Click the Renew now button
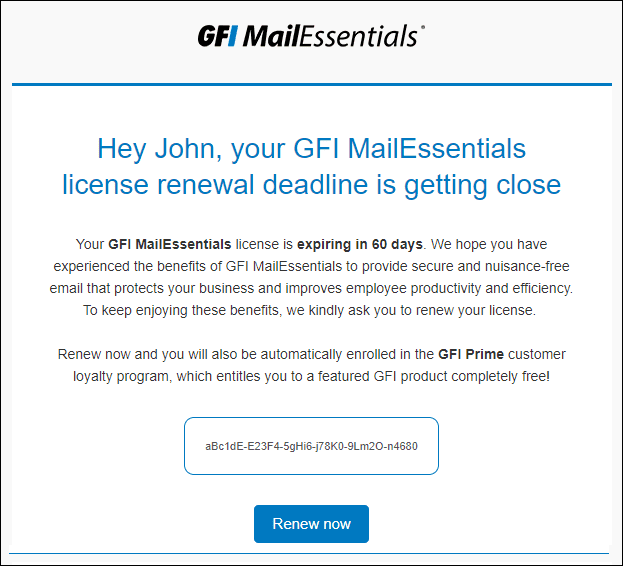Image resolution: width=623 pixels, height=566 pixels. click(311, 524)
